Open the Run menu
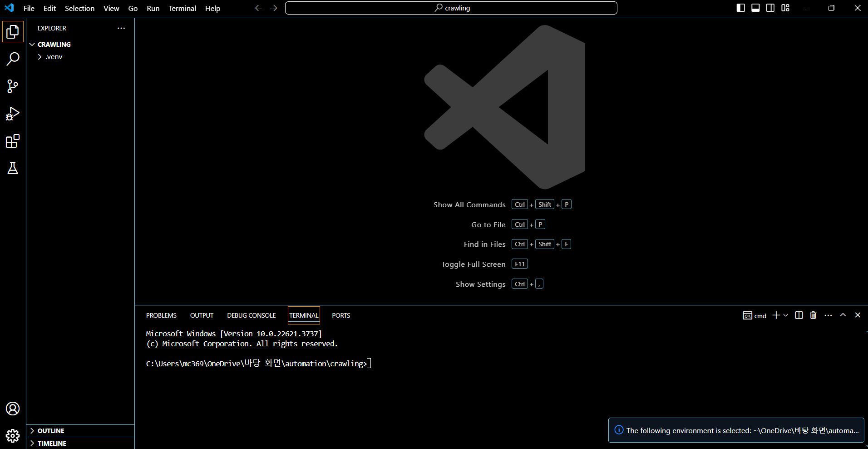Viewport: 868px width, 449px height. coord(153,8)
